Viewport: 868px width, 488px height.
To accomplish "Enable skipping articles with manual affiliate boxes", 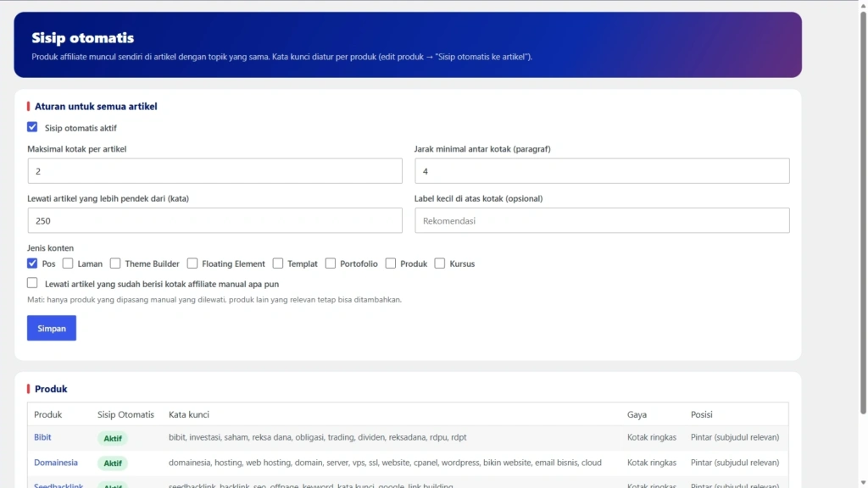I will pos(32,283).
